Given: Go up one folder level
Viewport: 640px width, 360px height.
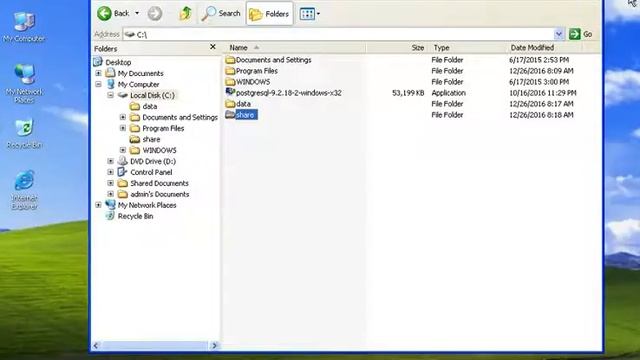Looking at the screenshot, I should point(185,13).
